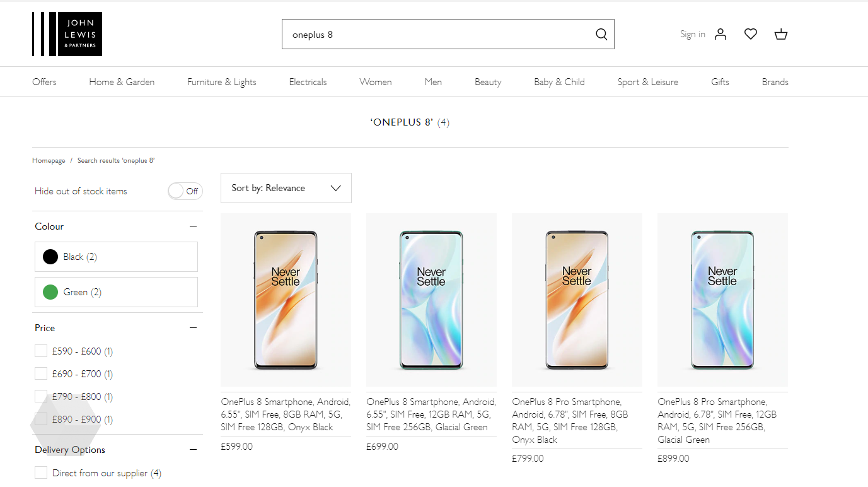Click the Sign in account icon

[x=720, y=34]
